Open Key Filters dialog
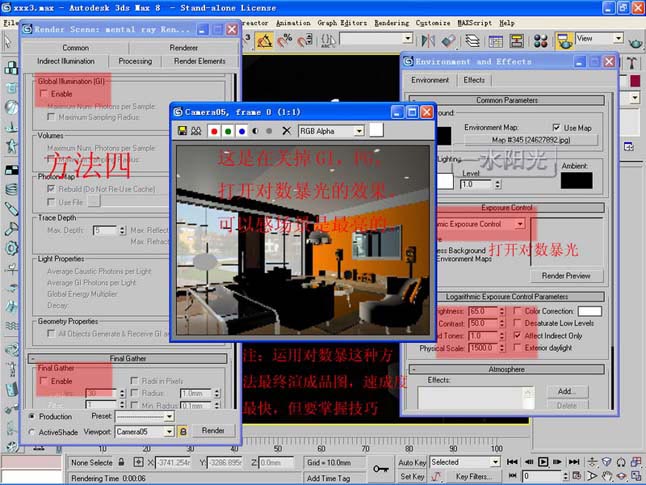The width and height of the screenshot is (646, 485). (473, 477)
